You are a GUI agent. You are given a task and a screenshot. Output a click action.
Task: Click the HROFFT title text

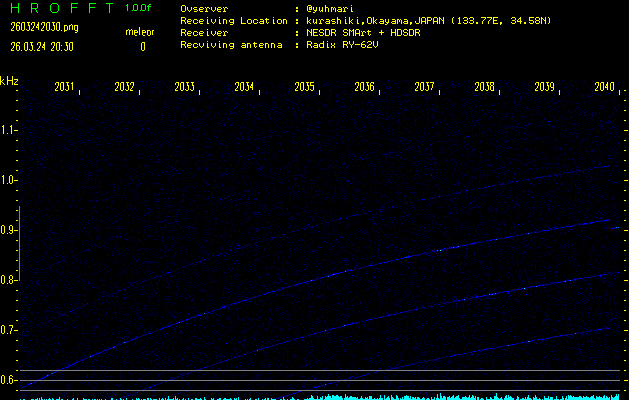coord(61,8)
